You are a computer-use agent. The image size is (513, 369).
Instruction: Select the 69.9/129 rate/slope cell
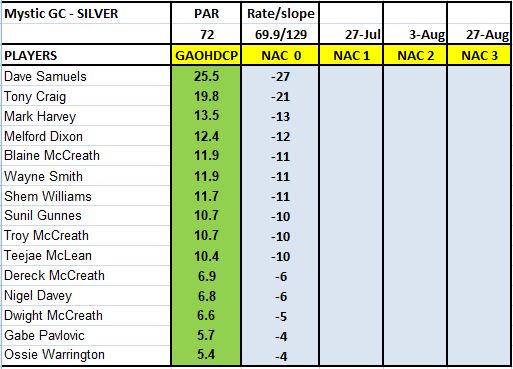pos(280,34)
